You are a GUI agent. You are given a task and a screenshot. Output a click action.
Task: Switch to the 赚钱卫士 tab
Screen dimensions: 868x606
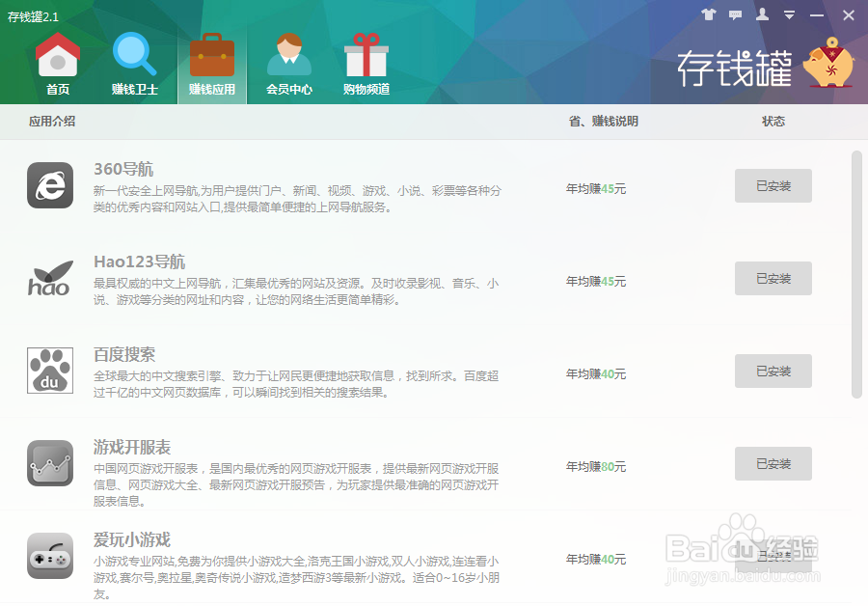pos(134,66)
